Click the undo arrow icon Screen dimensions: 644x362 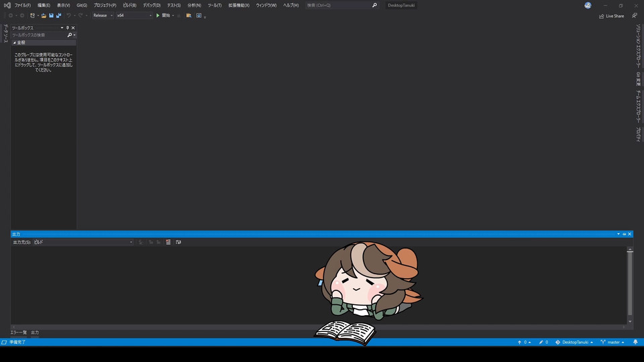click(x=68, y=15)
